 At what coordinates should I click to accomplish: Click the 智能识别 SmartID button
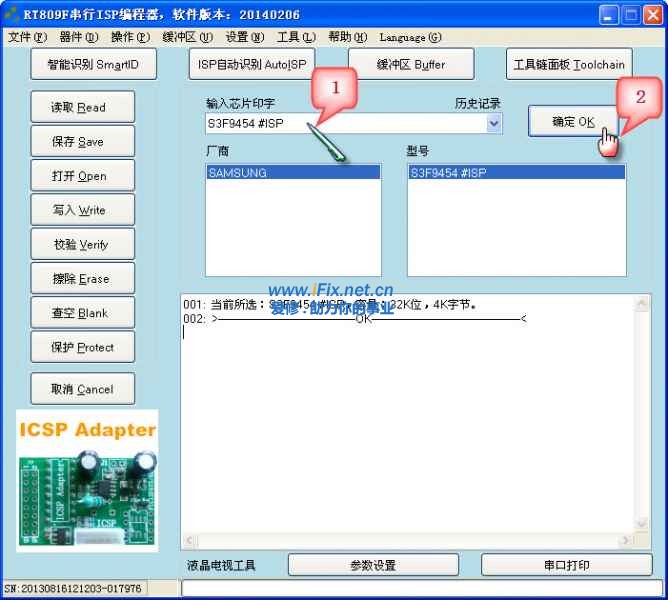(x=94, y=64)
